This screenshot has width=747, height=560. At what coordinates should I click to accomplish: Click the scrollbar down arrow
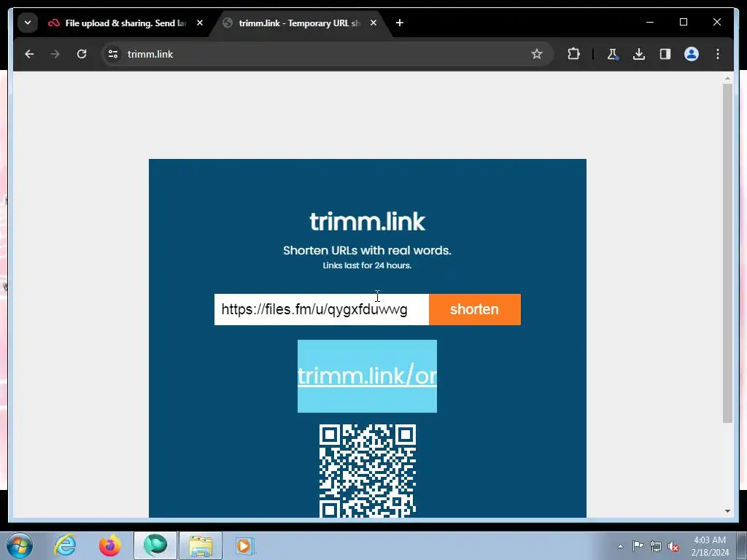pos(727,511)
